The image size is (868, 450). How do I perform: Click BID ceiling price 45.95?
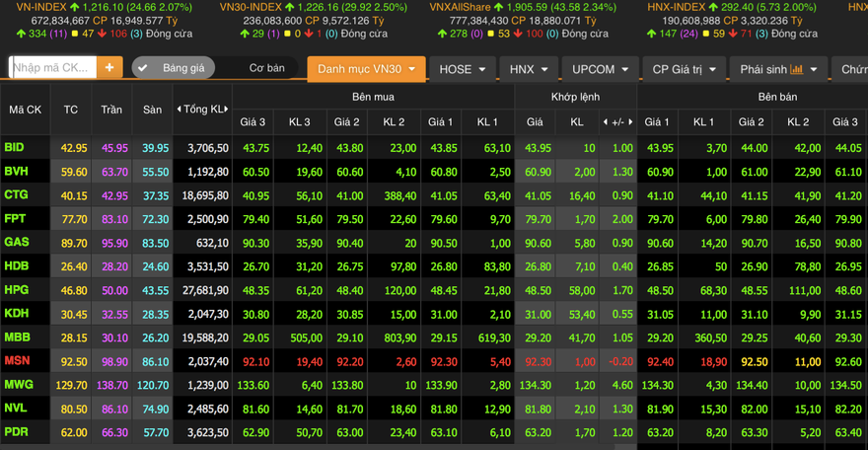point(114,148)
